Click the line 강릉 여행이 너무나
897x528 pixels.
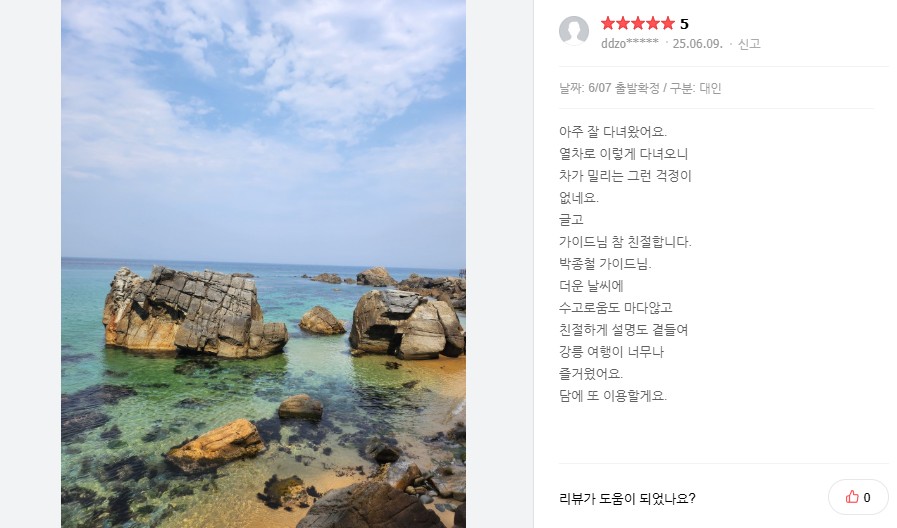point(611,352)
